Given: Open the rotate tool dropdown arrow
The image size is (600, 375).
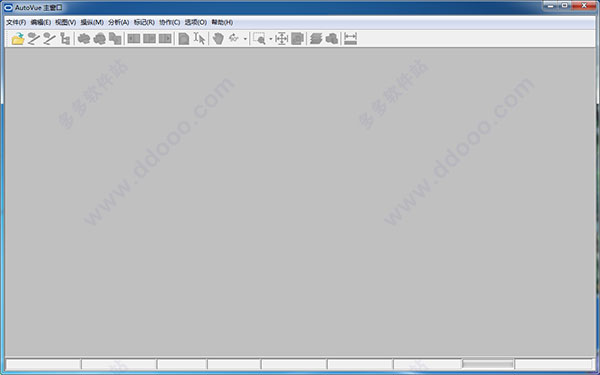Looking at the screenshot, I should (245, 39).
